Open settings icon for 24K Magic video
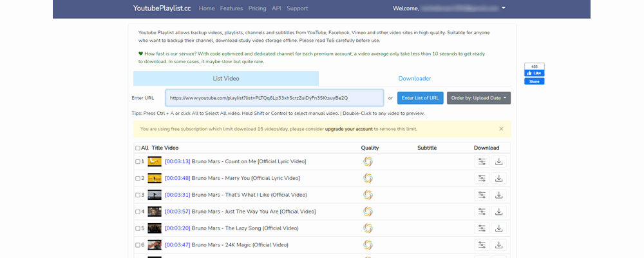 tap(482, 245)
